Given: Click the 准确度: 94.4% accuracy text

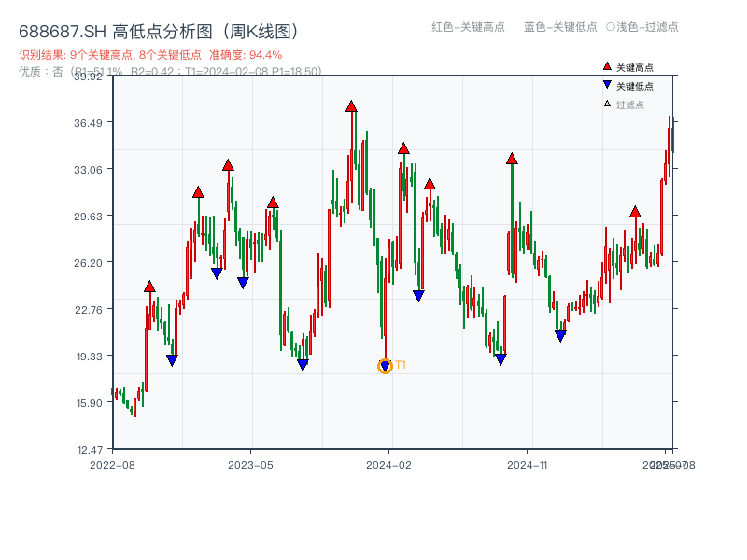Looking at the screenshot, I should [x=248, y=54].
